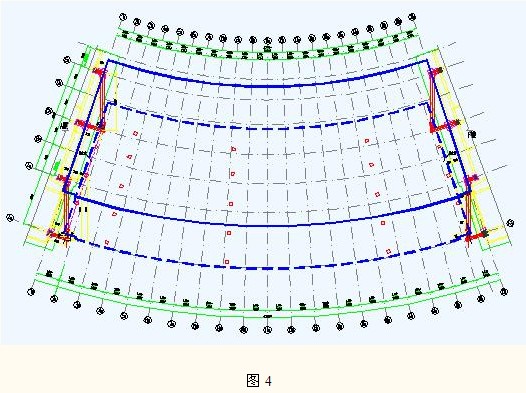Click the solid green filled block near top-left corner
Viewport: 526px width, 393px height.
coord(86,58)
